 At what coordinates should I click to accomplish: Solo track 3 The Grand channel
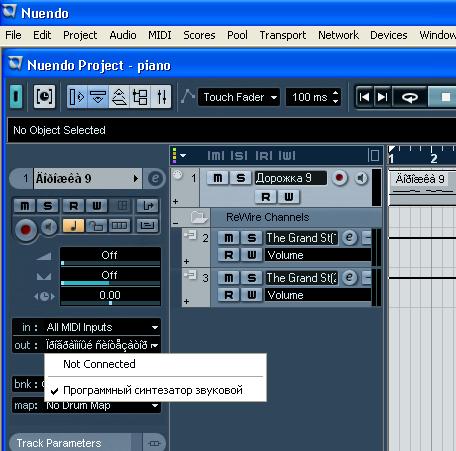click(252, 278)
